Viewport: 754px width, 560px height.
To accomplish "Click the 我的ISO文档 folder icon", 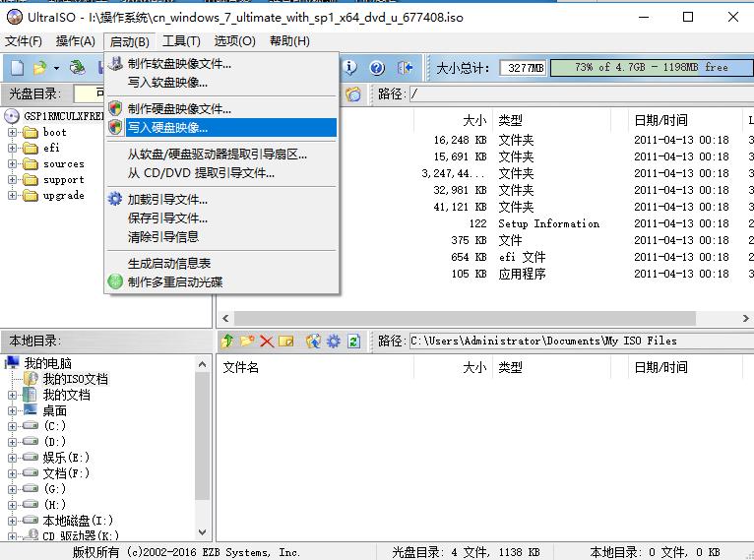I will tap(31, 379).
